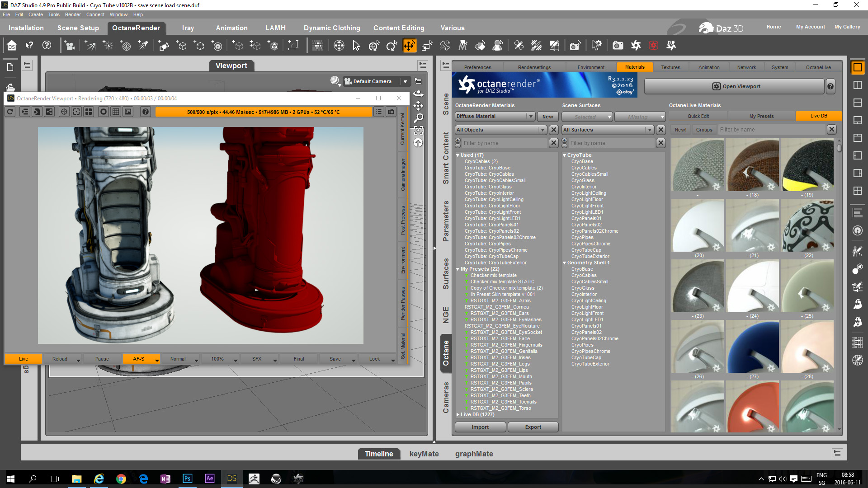Click the focus picker crosshair icon

click(64, 112)
